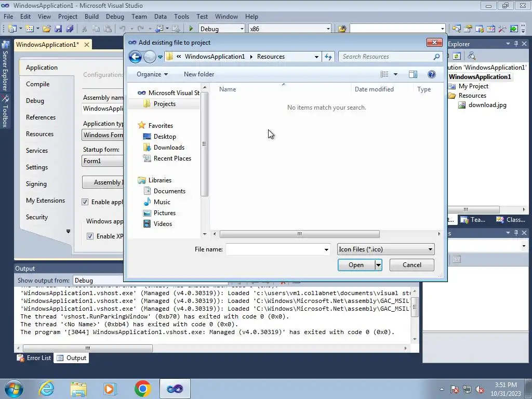Pin the Solution Explorer panel
The width and height of the screenshot is (532, 399).
click(516, 44)
